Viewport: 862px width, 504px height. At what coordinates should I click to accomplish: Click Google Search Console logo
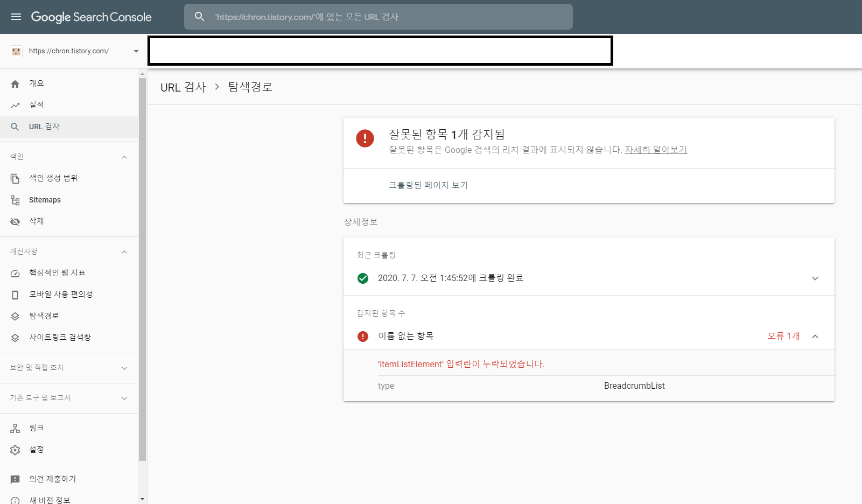[x=91, y=17]
